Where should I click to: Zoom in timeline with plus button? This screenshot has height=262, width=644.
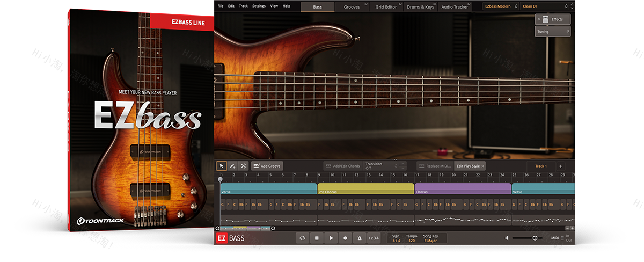[x=572, y=228]
